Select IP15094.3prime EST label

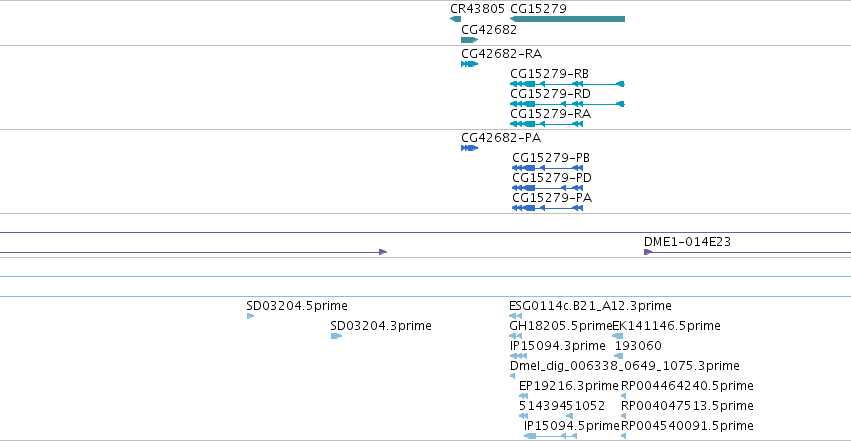pos(557,346)
